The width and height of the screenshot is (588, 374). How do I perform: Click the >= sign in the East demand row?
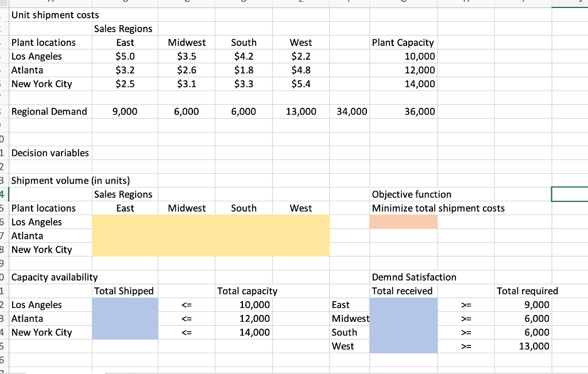click(x=466, y=305)
